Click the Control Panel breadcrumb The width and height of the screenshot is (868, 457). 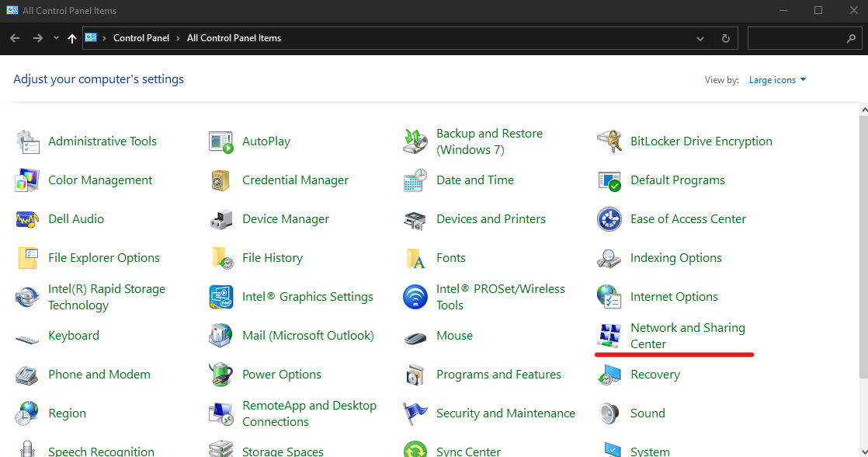141,38
